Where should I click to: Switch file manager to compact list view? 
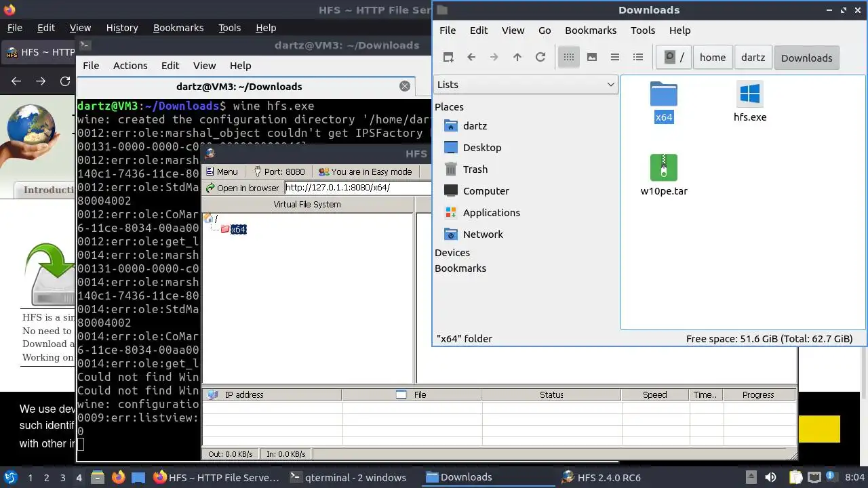pos(615,58)
